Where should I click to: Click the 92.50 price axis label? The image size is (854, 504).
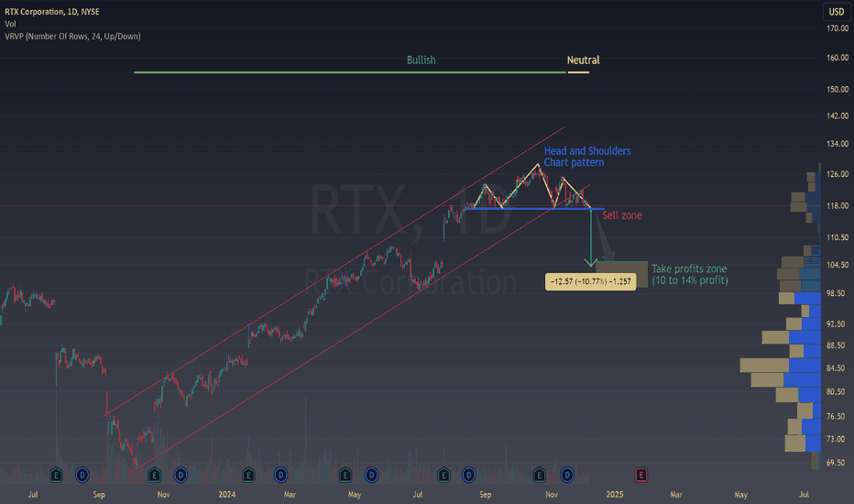coord(838,323)
